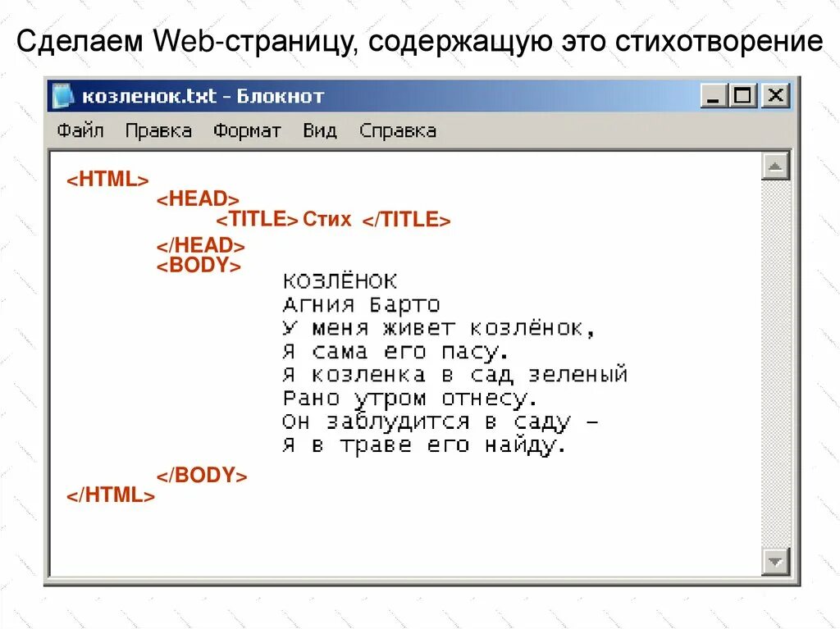The image size is (840, 629).
Task: Click the scrollbar down arrow
Action: (x=775, y=562)
